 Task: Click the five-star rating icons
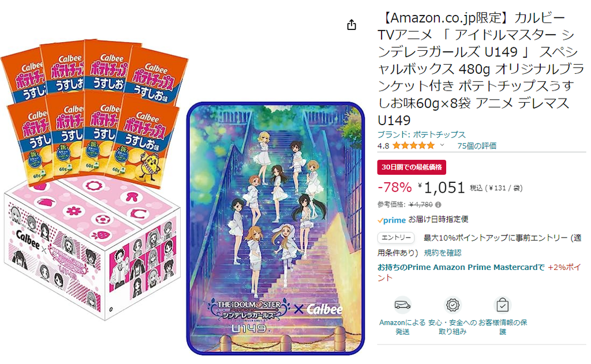pos(413,145)
